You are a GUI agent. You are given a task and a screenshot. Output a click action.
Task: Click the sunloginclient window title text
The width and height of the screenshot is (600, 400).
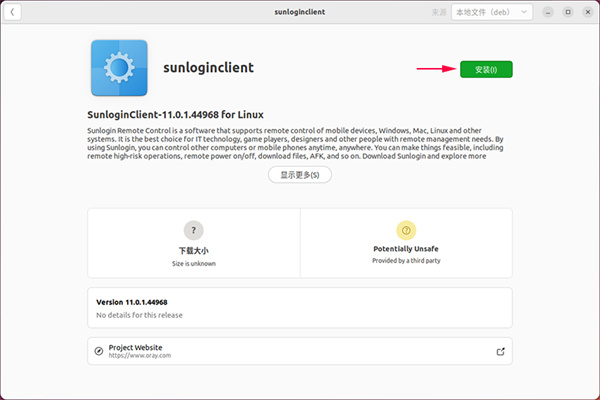tap(300, 12)
